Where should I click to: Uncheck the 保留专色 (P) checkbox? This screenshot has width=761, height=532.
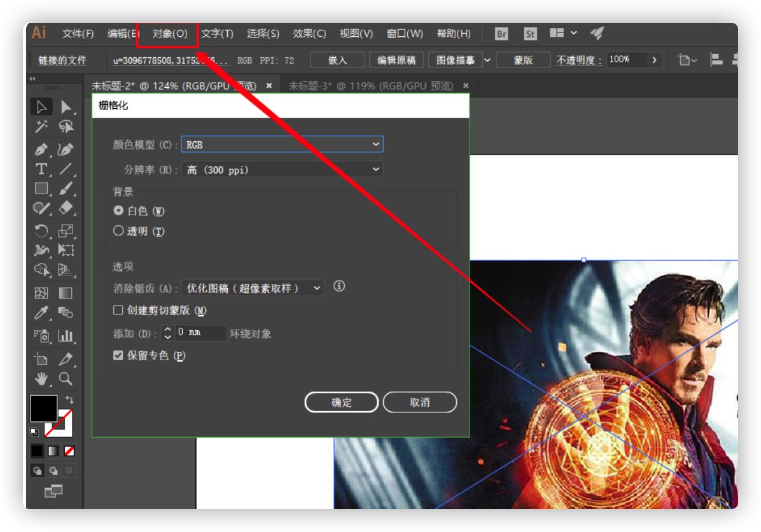118,355
